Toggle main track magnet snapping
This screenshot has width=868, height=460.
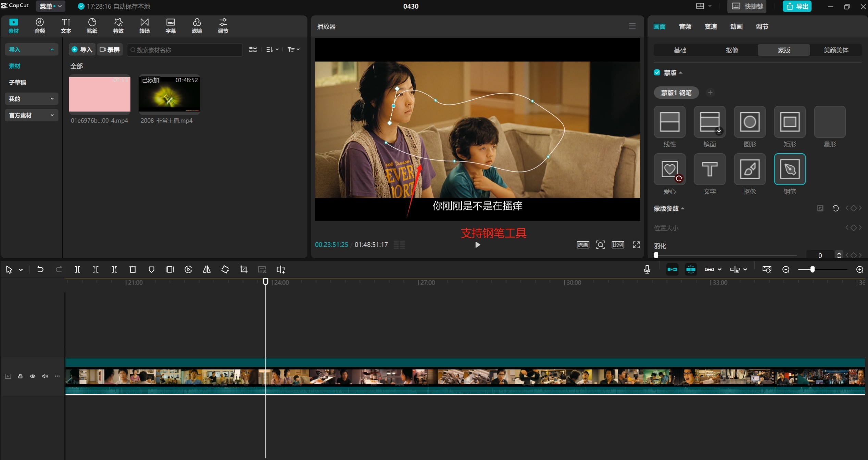point(672,269)
